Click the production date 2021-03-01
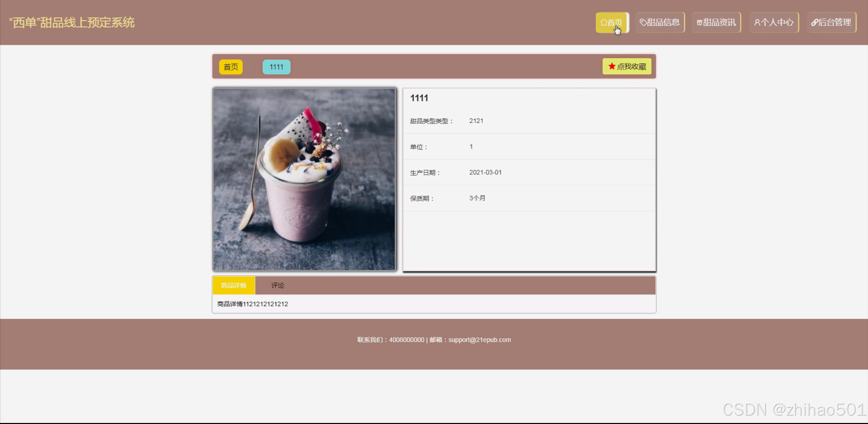This screenshot has width=868, height=424. (x=485, y=172)
